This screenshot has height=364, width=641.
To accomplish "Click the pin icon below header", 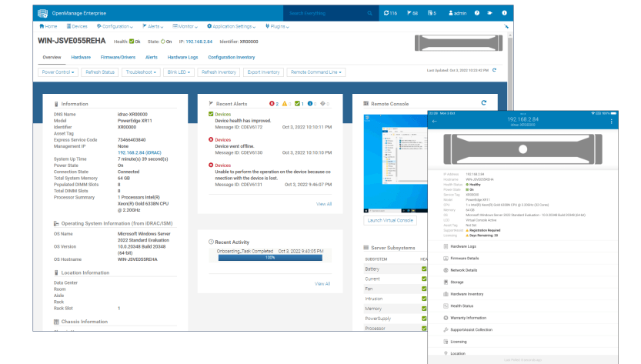I will pos(506,26).
